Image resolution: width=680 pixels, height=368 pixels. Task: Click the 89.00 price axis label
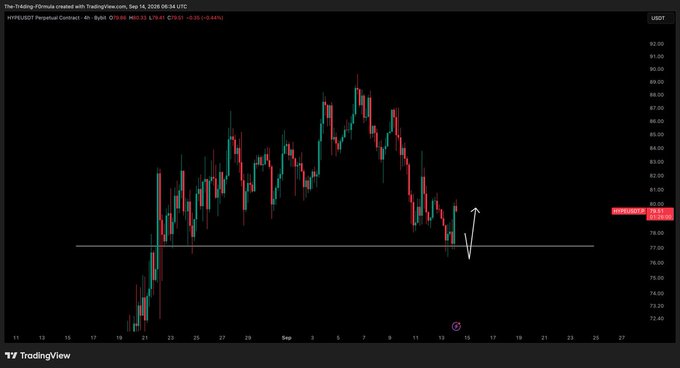(657, 82)
